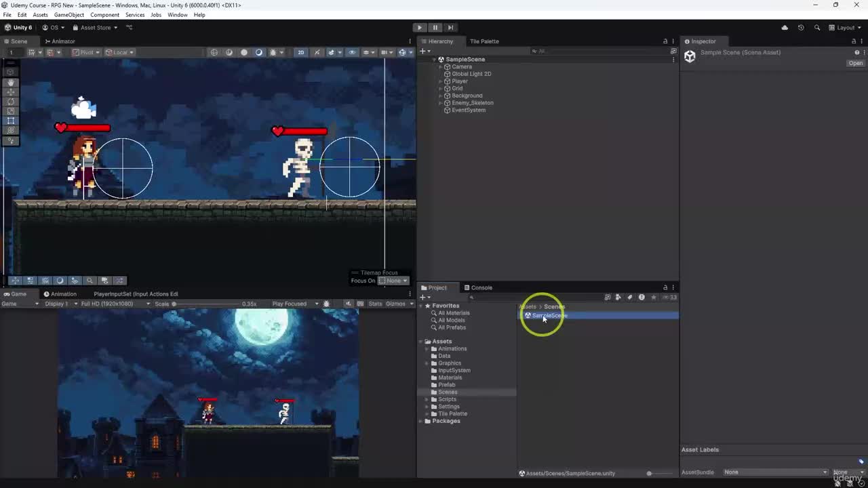Image resolution: width=868 pixels, height=488 pixels.
Task: Click the Gizmos button in Game view
Action: click(x=395, y=304)
